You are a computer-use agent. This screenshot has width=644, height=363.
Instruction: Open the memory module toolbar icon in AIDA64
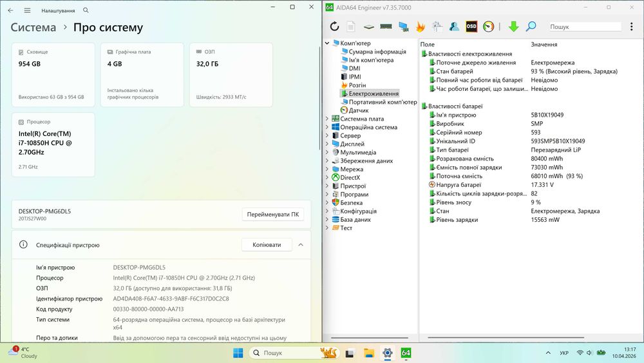click(386, 26)
